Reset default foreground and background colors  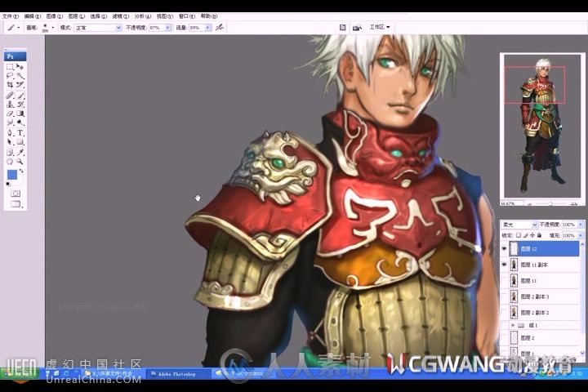(x=8, y=184)
